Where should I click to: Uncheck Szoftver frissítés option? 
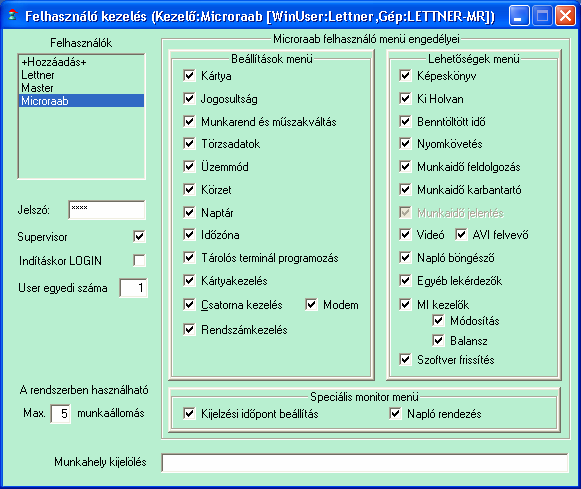[405, 359]
